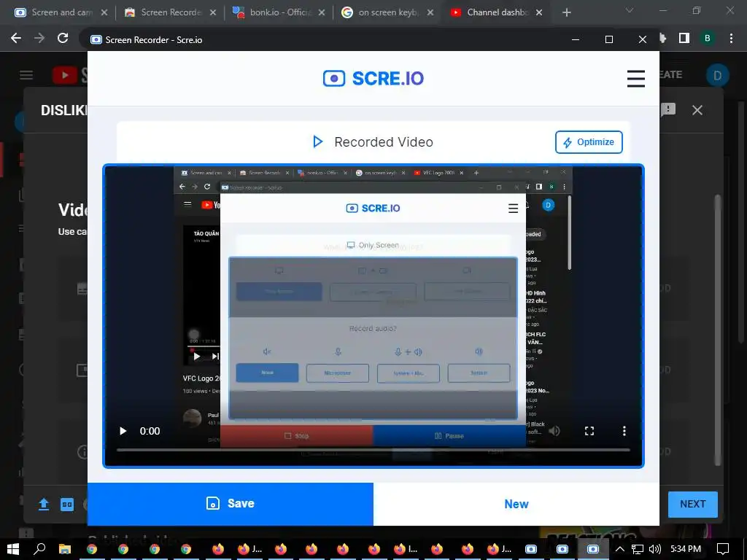Click the SD processing icon in upload dialog

(67, 505)
